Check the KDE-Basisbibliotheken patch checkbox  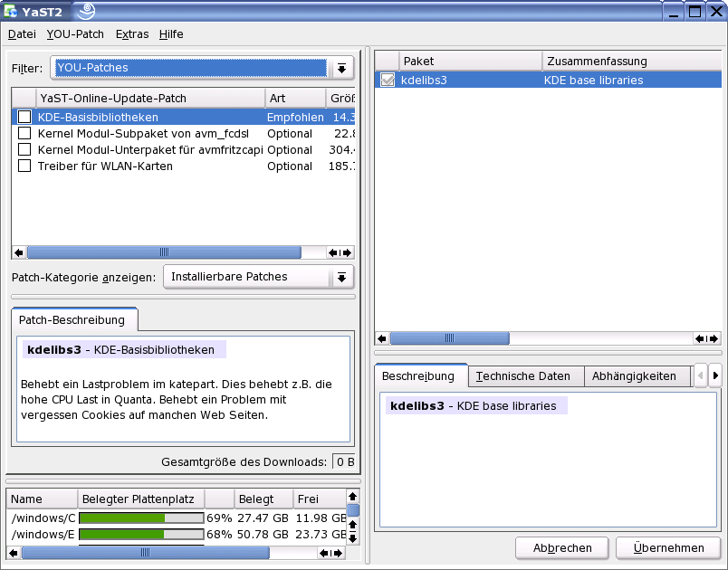(24, 117)
